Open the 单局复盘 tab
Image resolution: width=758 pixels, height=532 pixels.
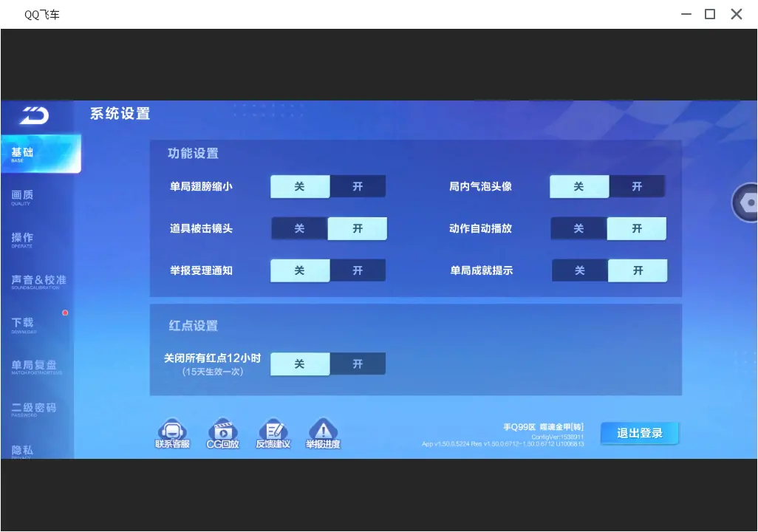click(37, 366)
